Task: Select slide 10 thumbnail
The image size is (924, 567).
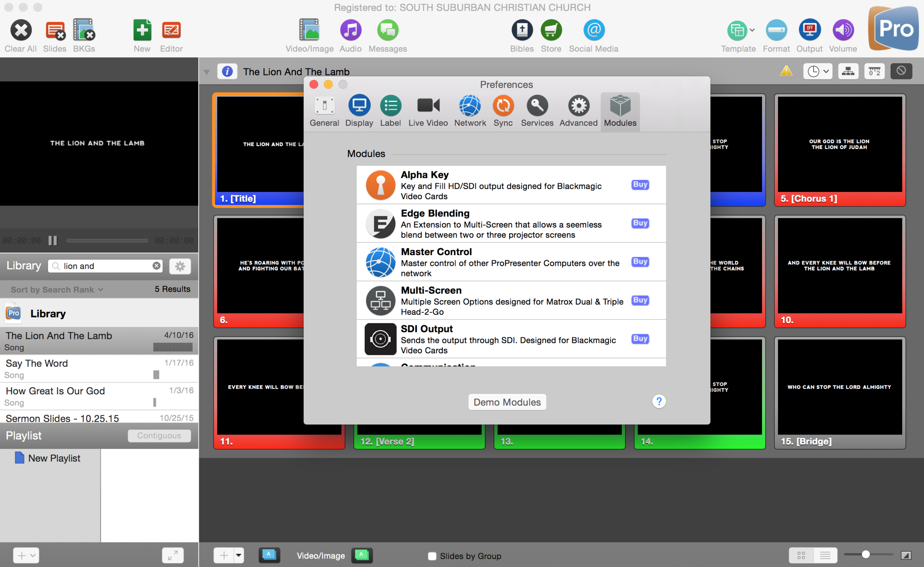Action: click(x=840, y=271)
